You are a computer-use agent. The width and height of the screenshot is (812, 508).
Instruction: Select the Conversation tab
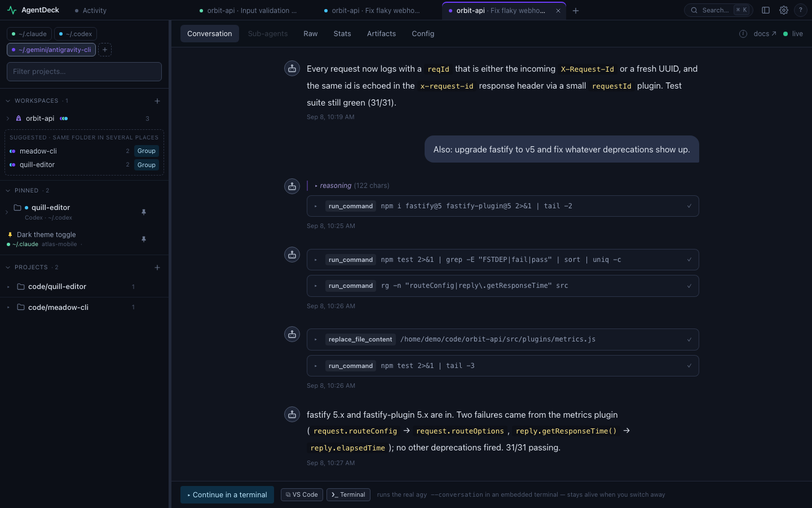coord(210,34)
